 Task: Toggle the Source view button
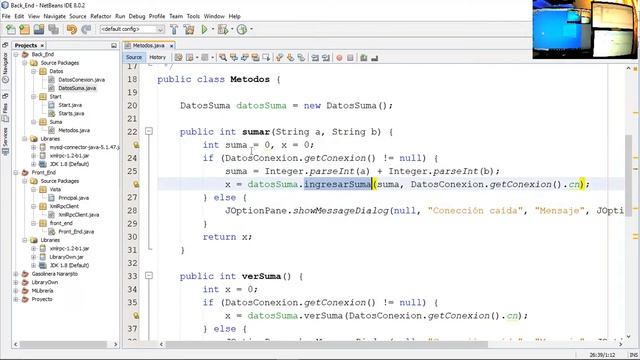[133, 58]
